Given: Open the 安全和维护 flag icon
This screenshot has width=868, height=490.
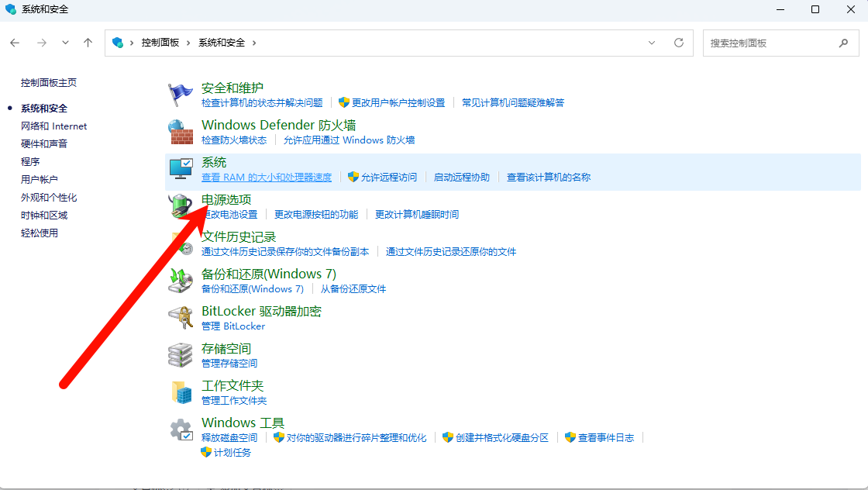Looking at the screenshot, I should [x=181, y=95].
